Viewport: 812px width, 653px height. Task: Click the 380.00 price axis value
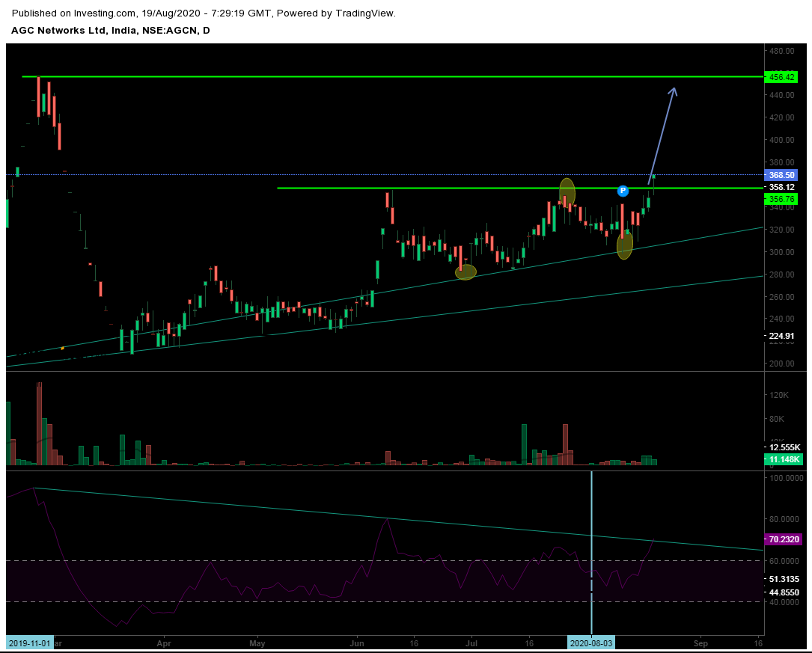click(782, 162)
